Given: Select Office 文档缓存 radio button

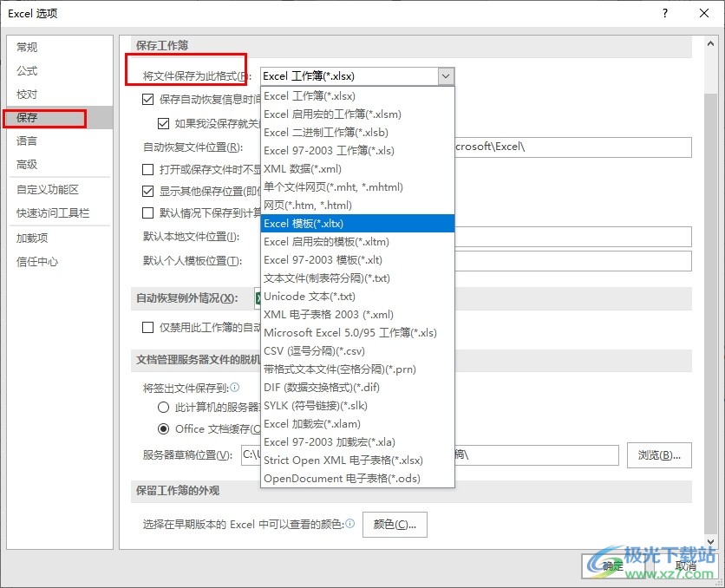Looking at the screenshot, I should [163, 429].
